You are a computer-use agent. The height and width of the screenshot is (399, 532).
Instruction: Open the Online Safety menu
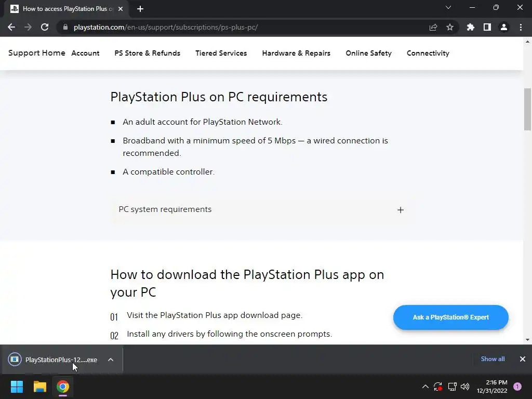pos(368,54)
